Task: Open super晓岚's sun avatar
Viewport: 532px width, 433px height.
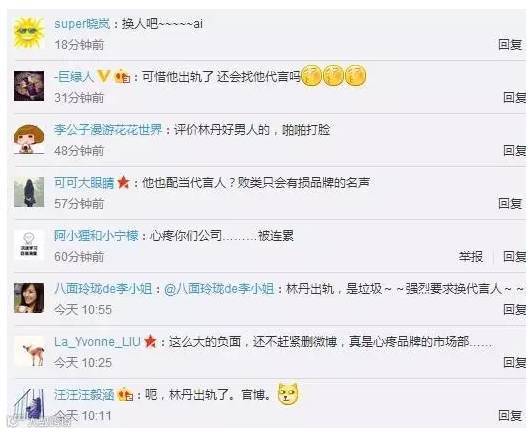Action: 29,33
